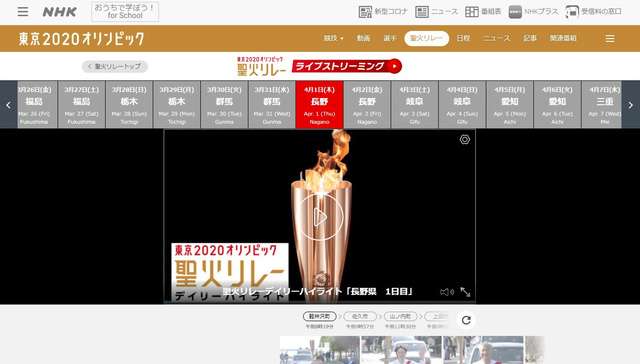Open the hamburger menu in the orange bar
Viewport: 640px width, 364px height.
coord(610,38)
